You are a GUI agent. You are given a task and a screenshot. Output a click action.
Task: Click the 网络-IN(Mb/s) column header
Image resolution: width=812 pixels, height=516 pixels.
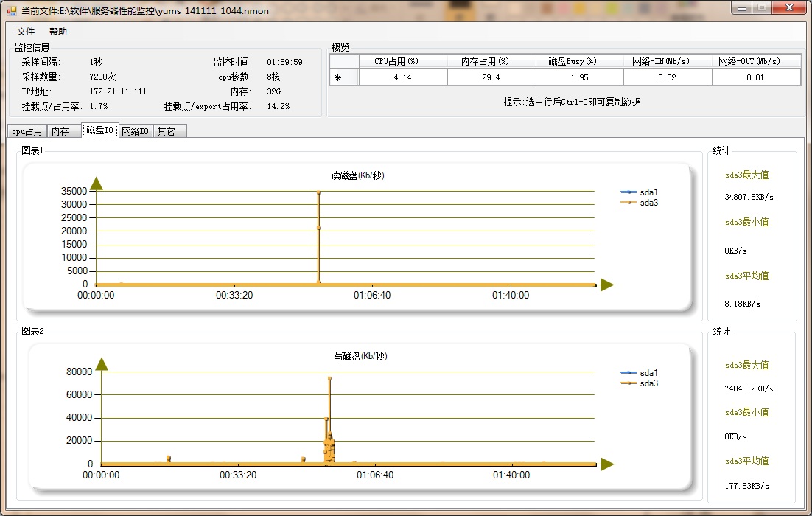(x=668, y=61)
